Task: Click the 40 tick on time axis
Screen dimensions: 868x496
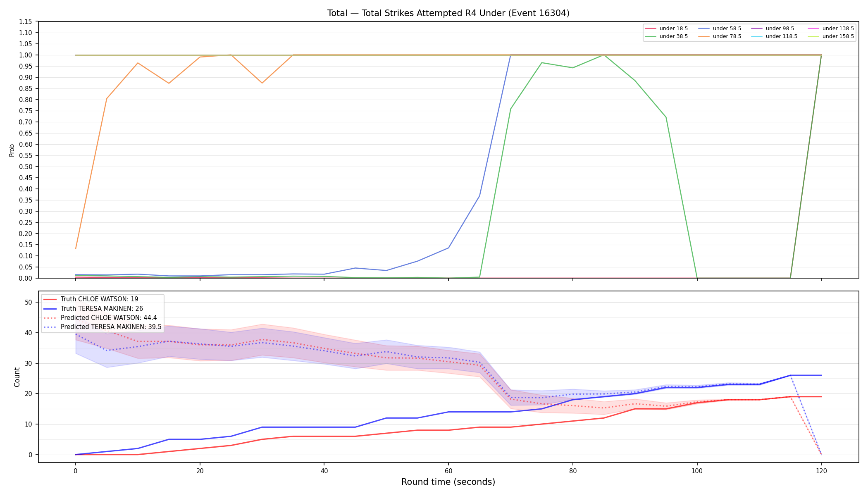Action: pos(324,471)
